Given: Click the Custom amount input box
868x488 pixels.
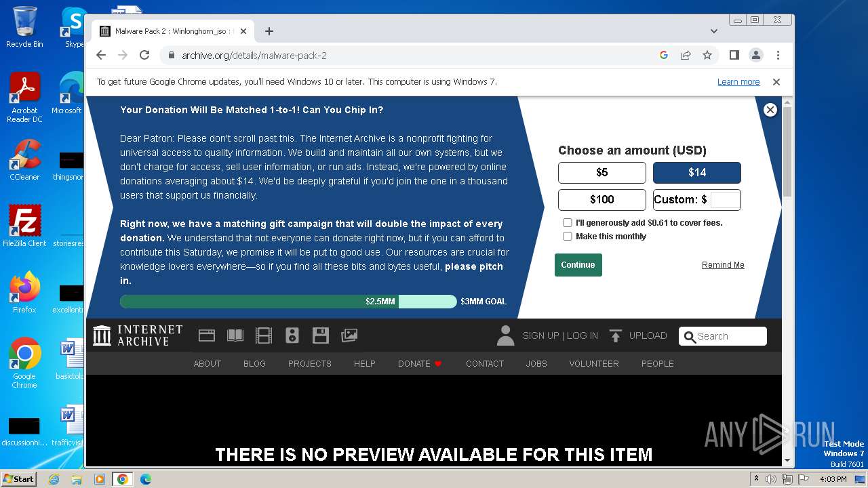Looking at the screenshot, I should pos(724,200).
